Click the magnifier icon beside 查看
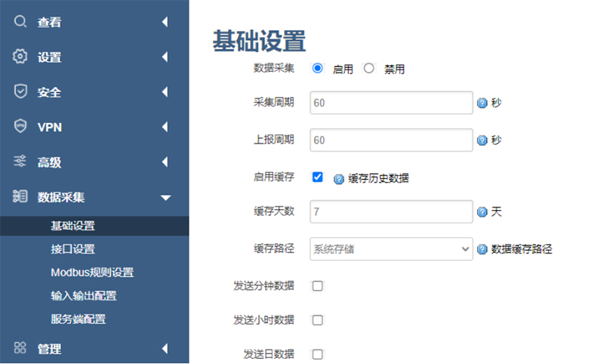 coord(20,22)
